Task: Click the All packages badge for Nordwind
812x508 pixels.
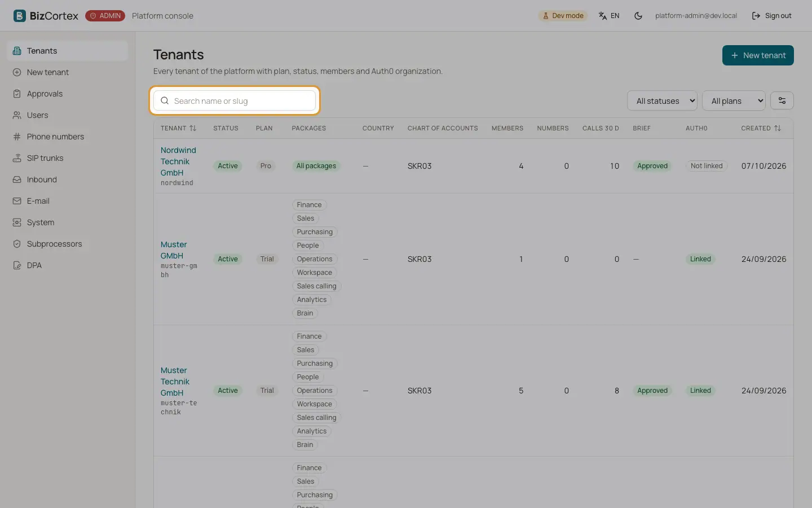Action: coord(316,166)
